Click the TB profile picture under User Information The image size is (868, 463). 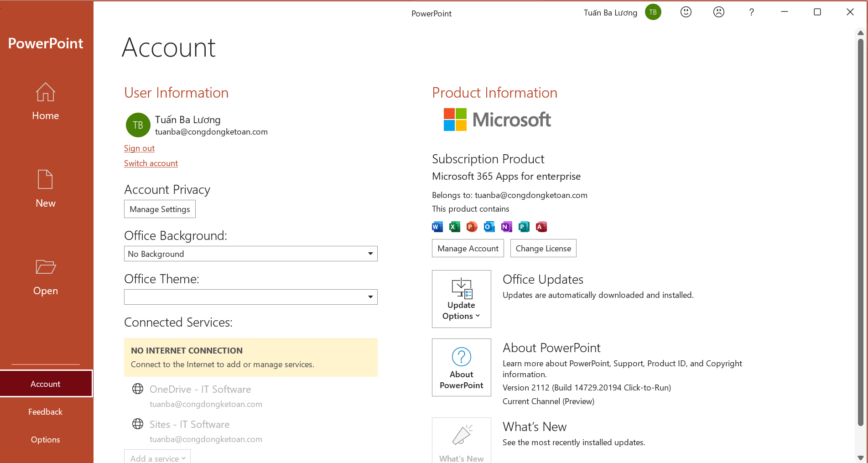pyautogui.click(x=138, y=125)
